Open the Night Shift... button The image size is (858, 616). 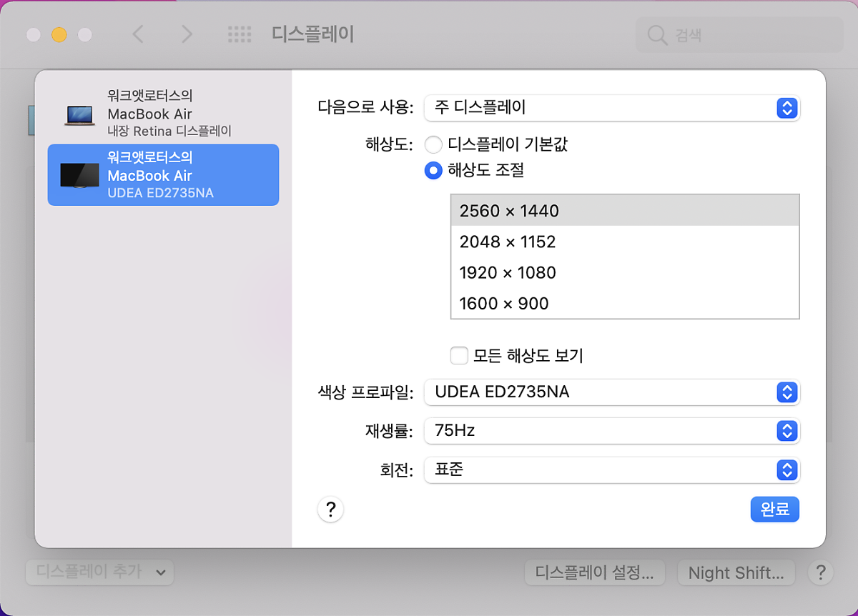736,572
